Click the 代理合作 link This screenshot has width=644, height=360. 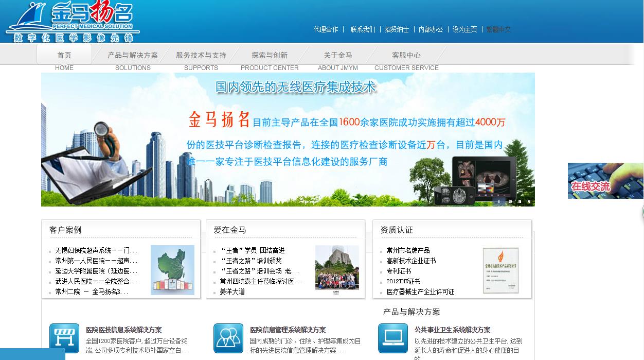coord(326,29)
